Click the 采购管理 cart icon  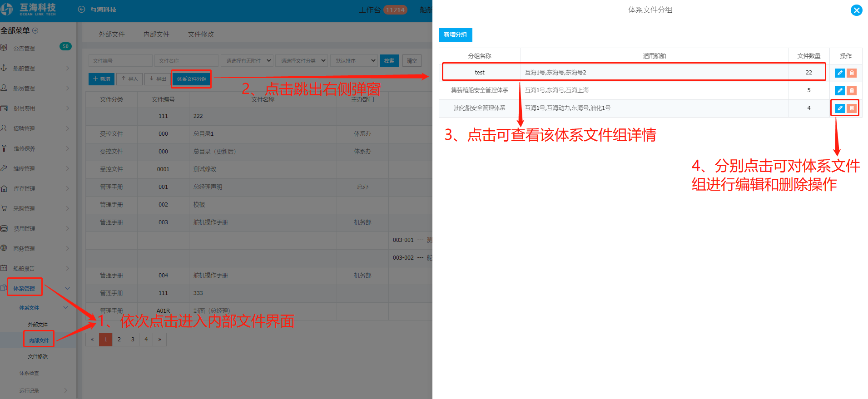4,208
